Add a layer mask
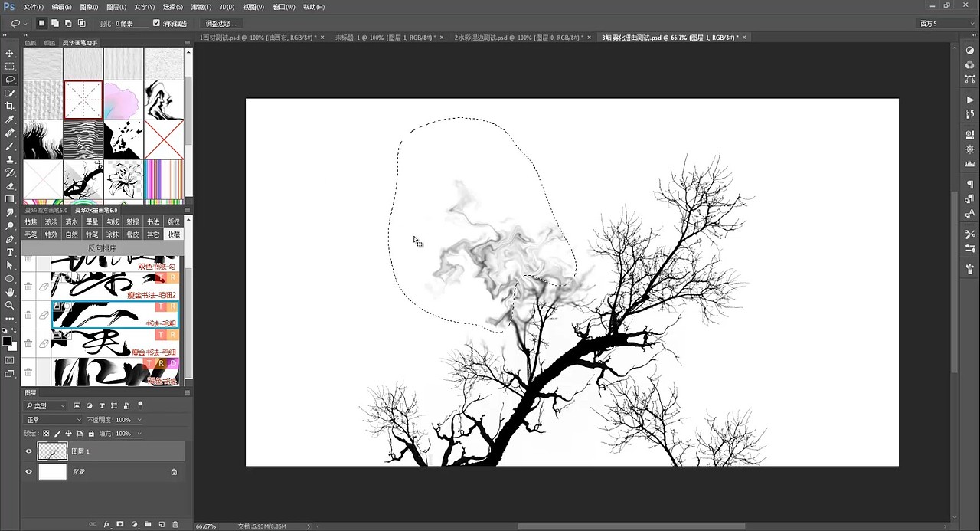The height and width of the screenshot is (531, 980). (x=120, y=524)
